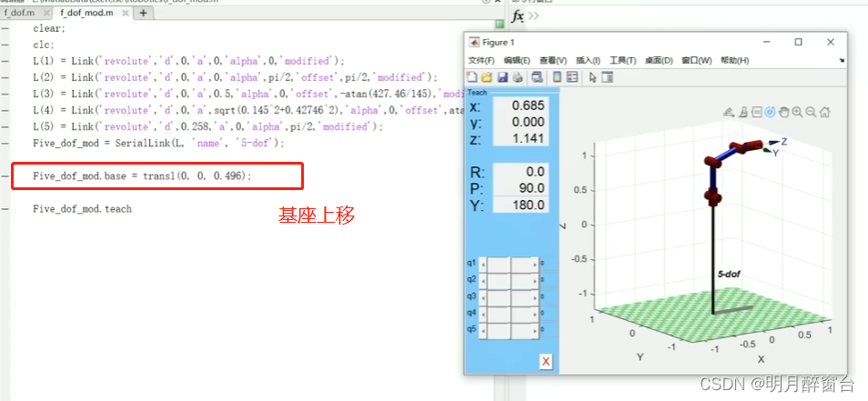
Task: Click the Save Figure floppy disk icon
Action: pos(502,77)
